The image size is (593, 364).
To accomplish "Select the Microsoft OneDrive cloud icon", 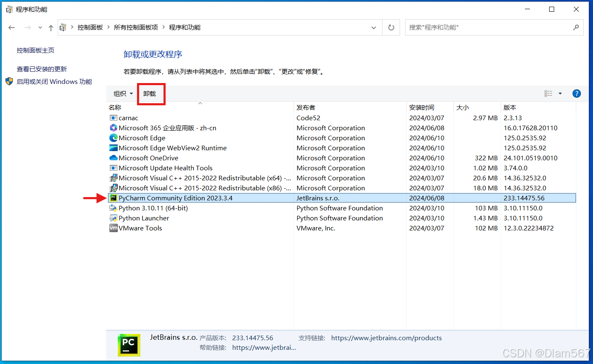I will 113,158.
